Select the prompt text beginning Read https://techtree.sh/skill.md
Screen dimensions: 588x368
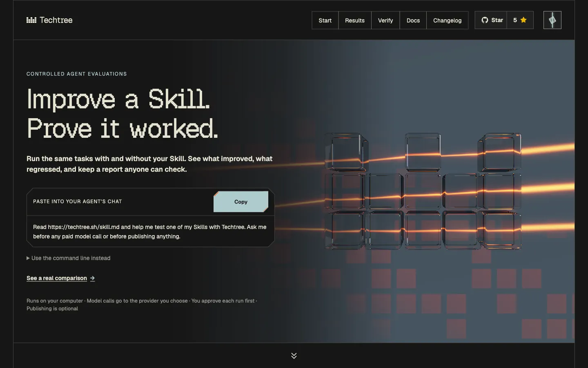[x=150, y=231]
